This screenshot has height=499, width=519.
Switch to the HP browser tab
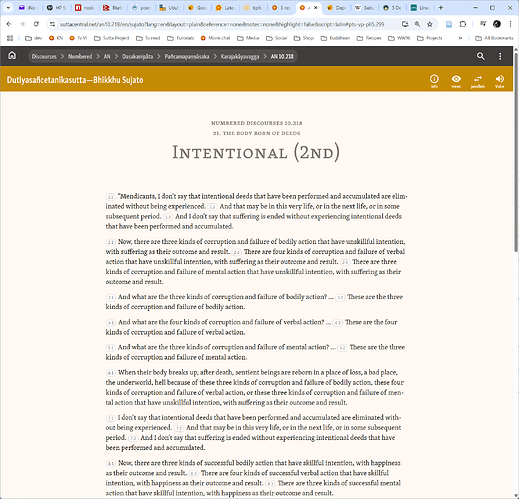(x=56, y=8)
